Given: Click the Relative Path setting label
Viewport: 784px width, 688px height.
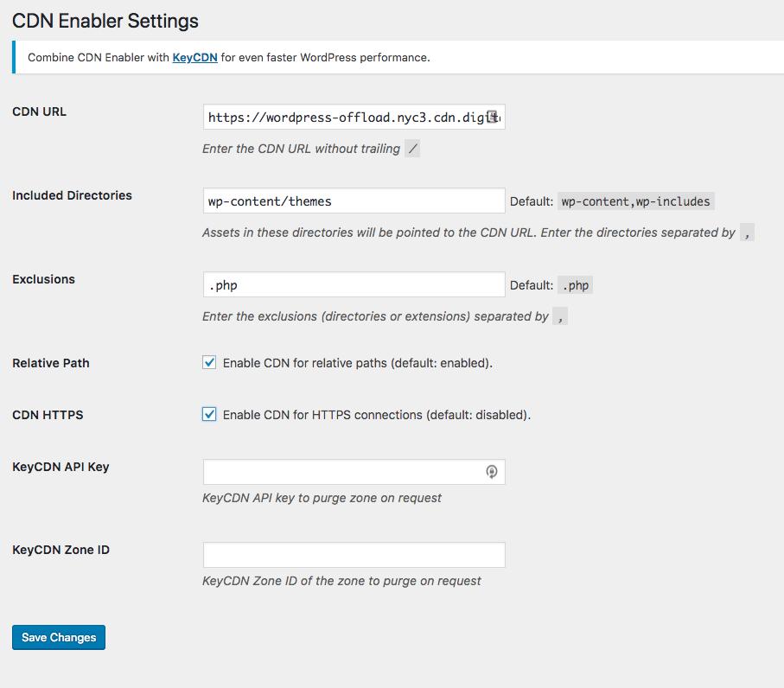Looking at the screenshot, I should pos(50,362).
